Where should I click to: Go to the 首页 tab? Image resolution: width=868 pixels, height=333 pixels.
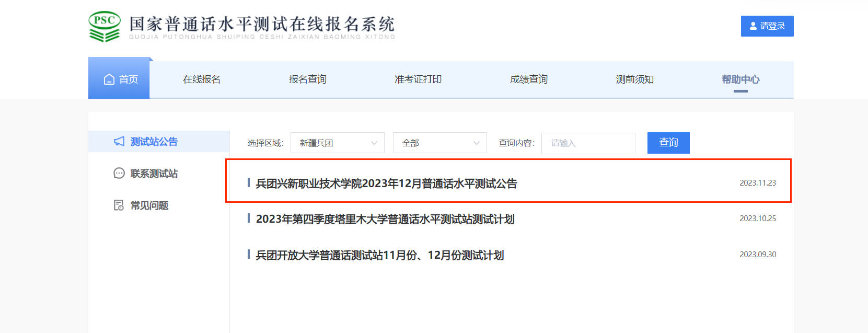pyautogui.click(x=119, y=78)
